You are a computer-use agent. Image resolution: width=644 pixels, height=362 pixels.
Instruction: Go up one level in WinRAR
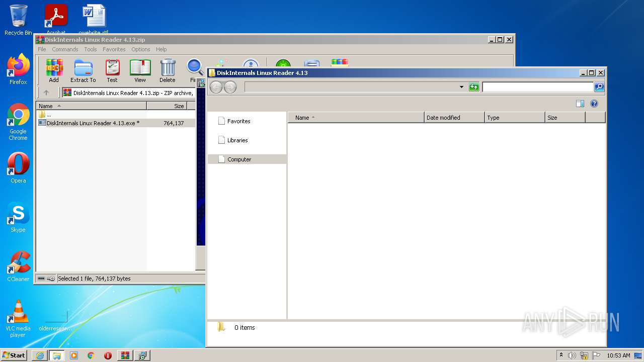coord(46,93)
